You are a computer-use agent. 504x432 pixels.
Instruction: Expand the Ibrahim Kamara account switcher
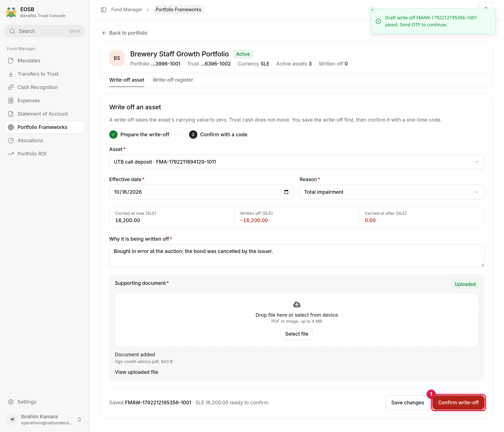click(x=79, y=419)
